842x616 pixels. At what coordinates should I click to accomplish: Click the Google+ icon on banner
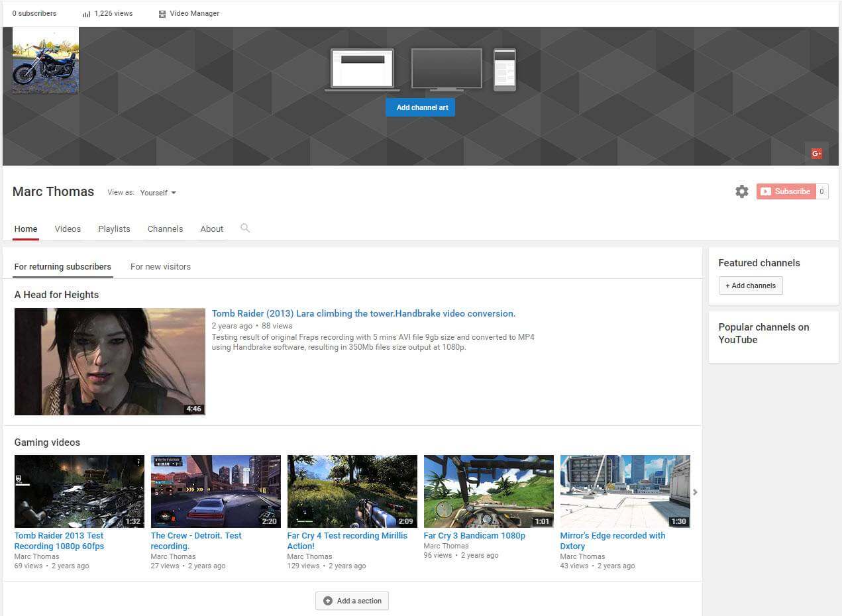coord(817,154)
